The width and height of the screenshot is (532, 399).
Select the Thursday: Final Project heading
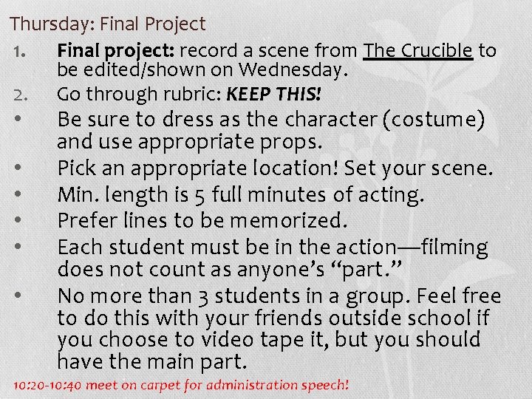coord(108,24)
